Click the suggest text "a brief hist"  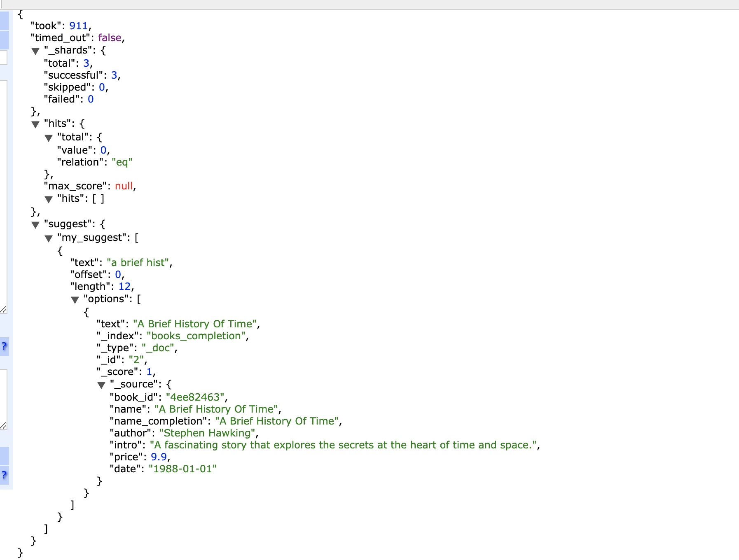138,263
